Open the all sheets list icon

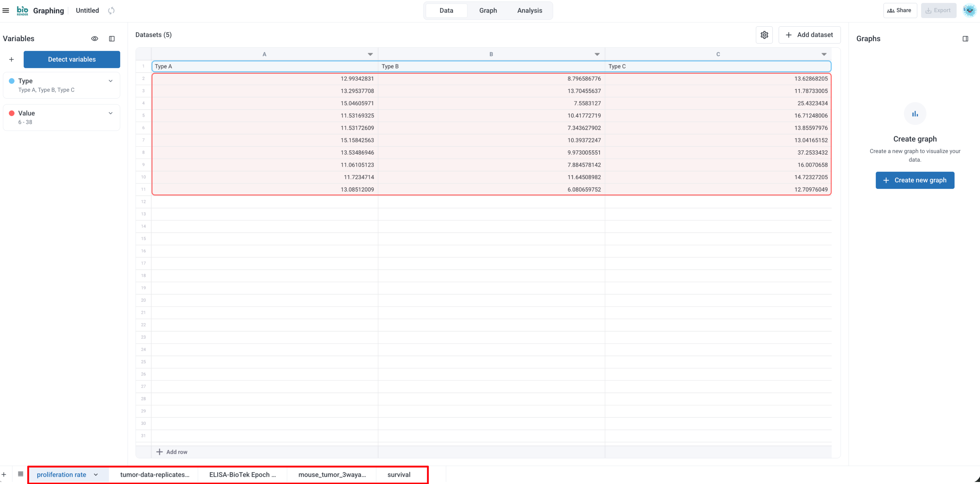[21, 474]
